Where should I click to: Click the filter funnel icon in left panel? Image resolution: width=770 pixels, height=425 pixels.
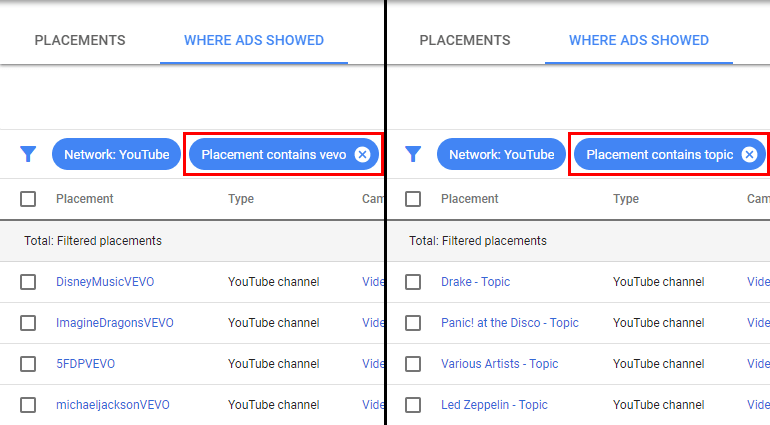tap(28, 154)
